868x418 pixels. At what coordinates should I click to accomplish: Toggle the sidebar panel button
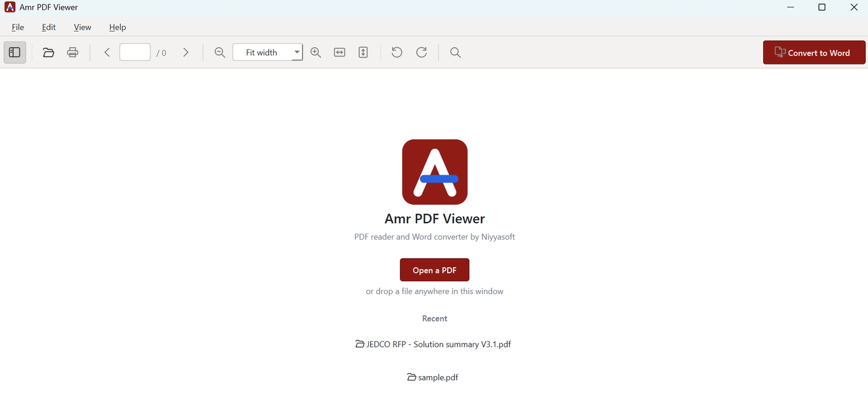point(15,53)
